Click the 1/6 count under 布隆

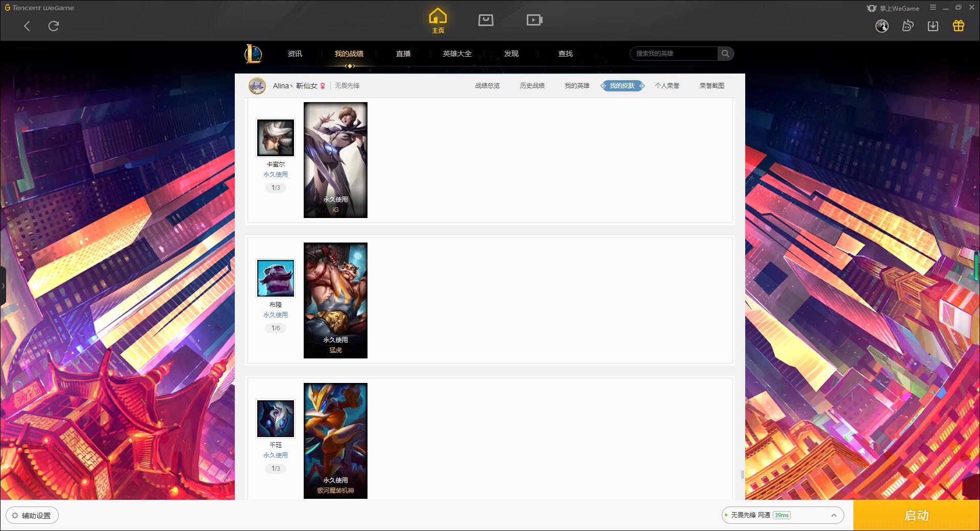tap(276, 328)
